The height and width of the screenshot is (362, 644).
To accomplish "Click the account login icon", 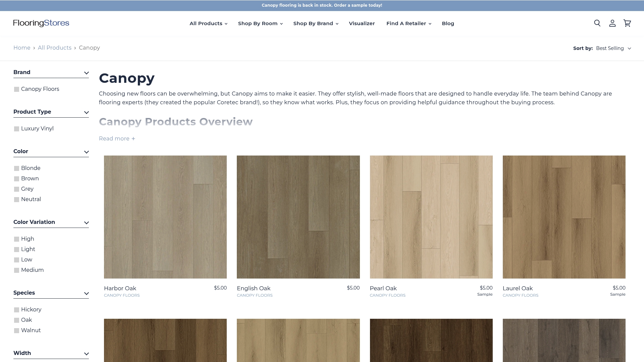I will point(612,23).
